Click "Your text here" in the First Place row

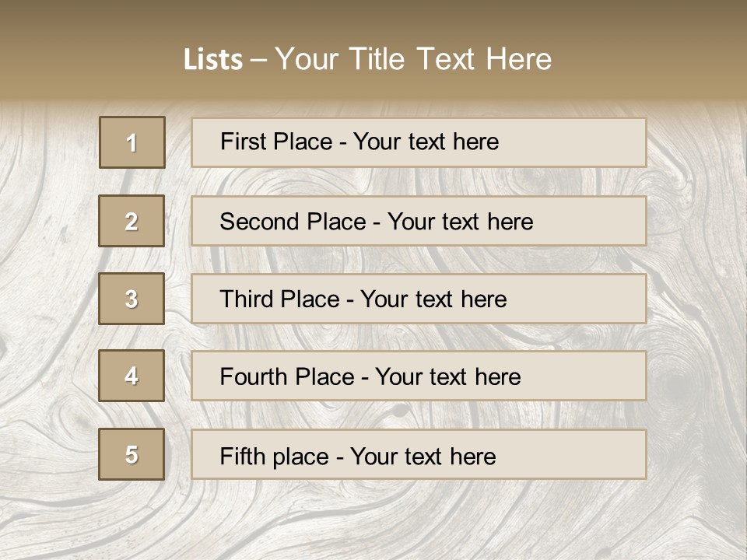[x=426, y=142]
